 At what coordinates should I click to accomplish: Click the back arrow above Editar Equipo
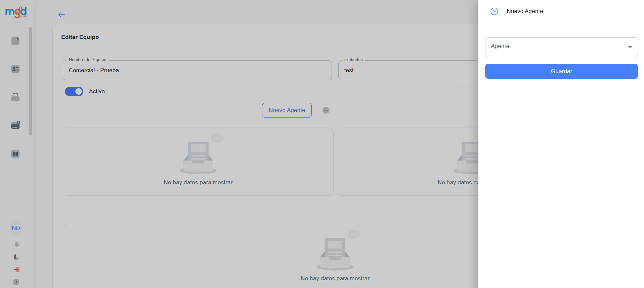coord(61,15)
